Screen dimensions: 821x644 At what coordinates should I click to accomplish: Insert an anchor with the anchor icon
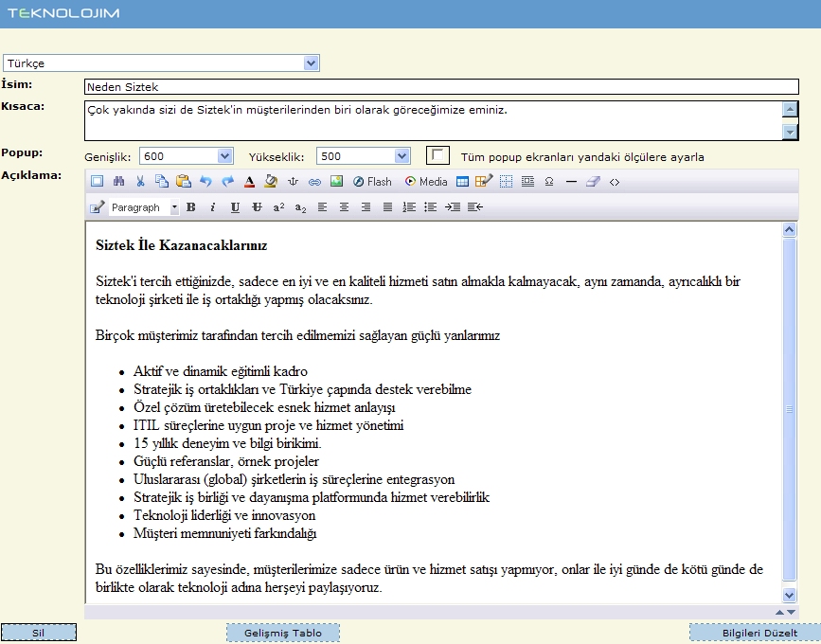pyautogui.click(x=293, y=182)
